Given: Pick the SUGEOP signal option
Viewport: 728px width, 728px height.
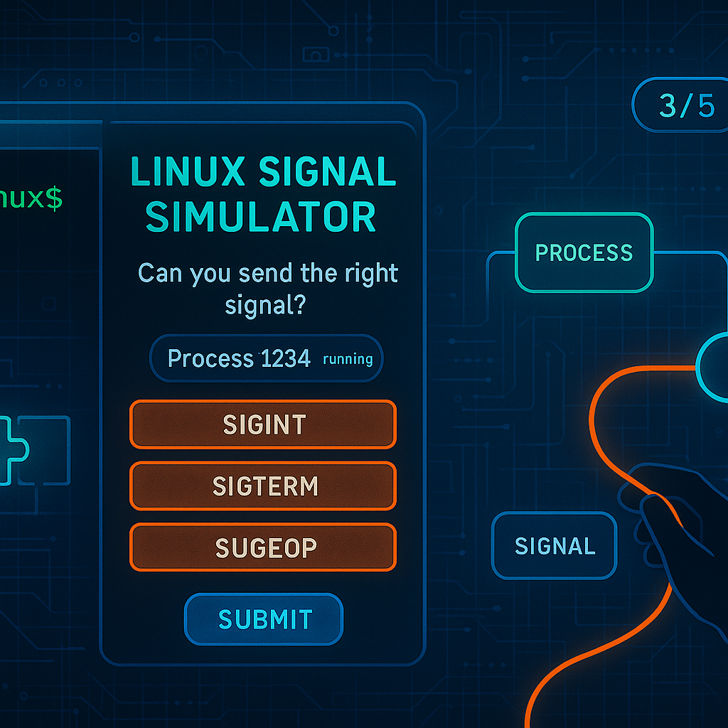Looking at the screenshot, I should tap(263, 547).
